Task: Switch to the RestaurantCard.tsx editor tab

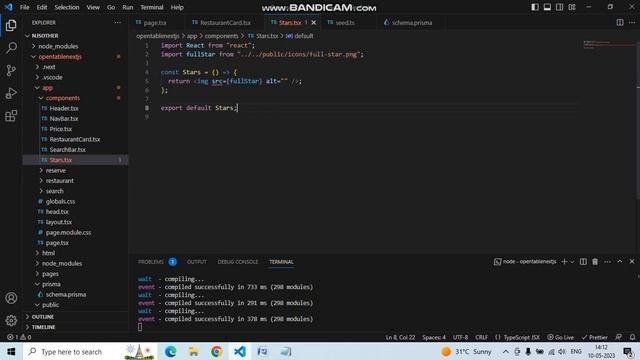Action: click(x=225, y=23)
